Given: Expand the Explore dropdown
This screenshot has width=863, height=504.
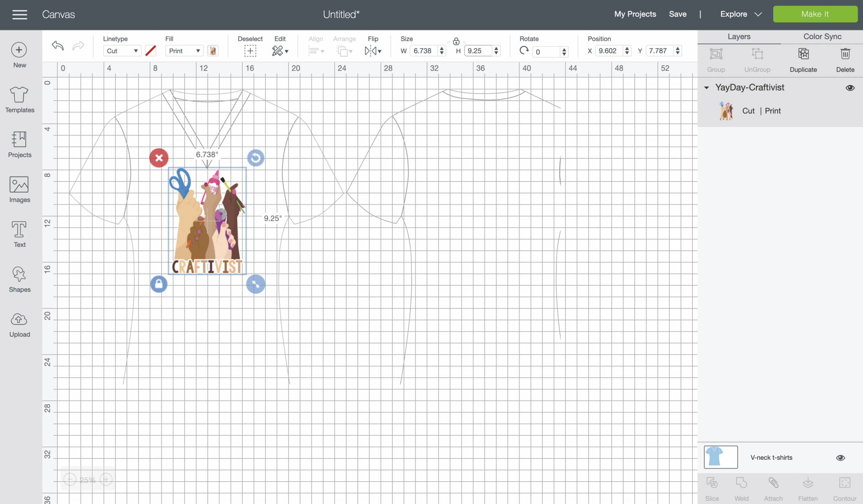Looking at the screenshot, I should tap(741, 14).
